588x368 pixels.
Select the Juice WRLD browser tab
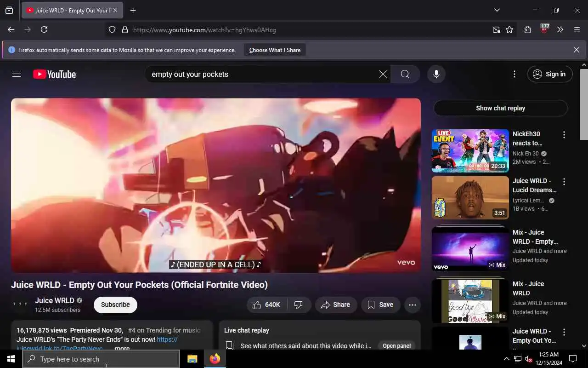click(x=72, y=10)
